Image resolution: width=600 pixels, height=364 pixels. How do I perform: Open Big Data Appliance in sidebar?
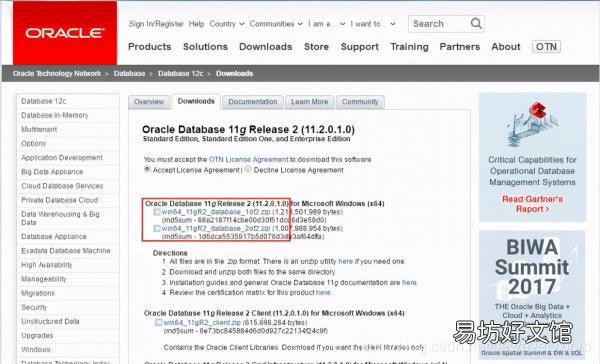(x=52, y=172)
